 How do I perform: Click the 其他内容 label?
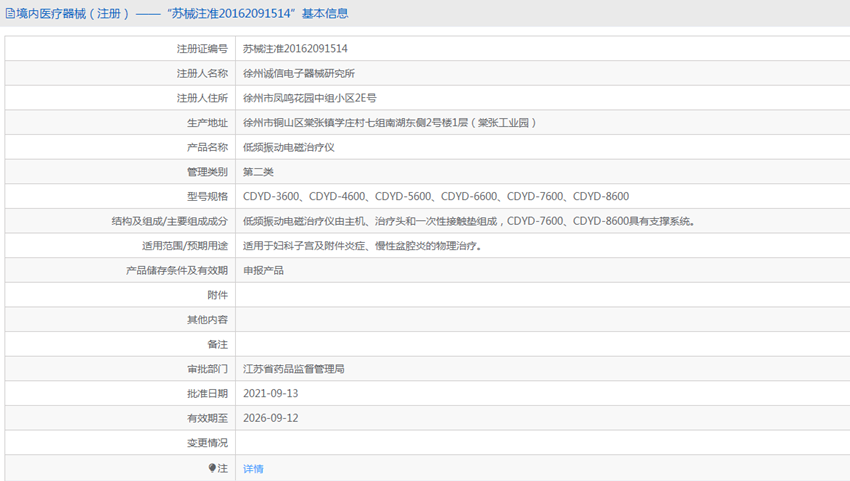click(x=208, y=320)
